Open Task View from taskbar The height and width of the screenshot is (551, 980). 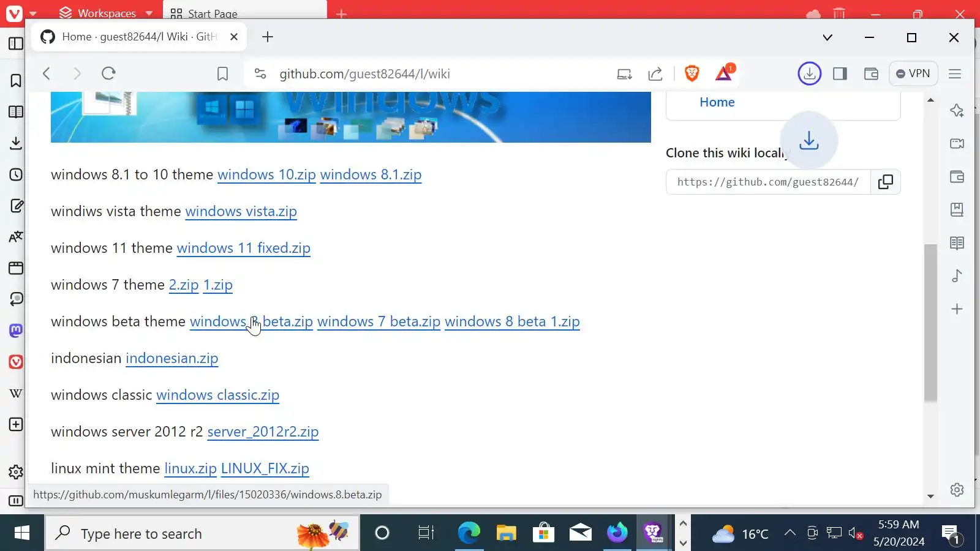tap(426, 533)
